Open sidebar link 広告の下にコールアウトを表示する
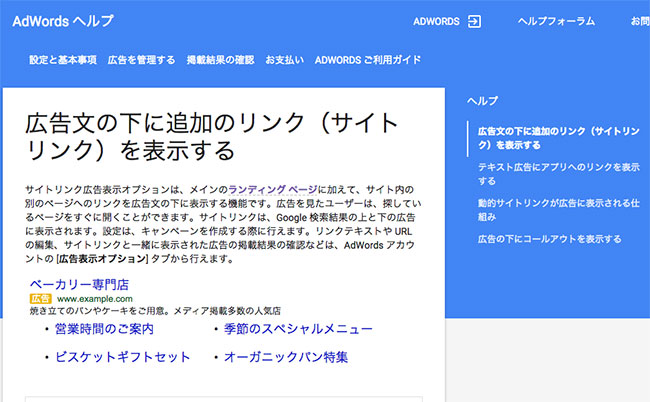Viewport: 650px width, 402px height. click(x=549, y=239)
